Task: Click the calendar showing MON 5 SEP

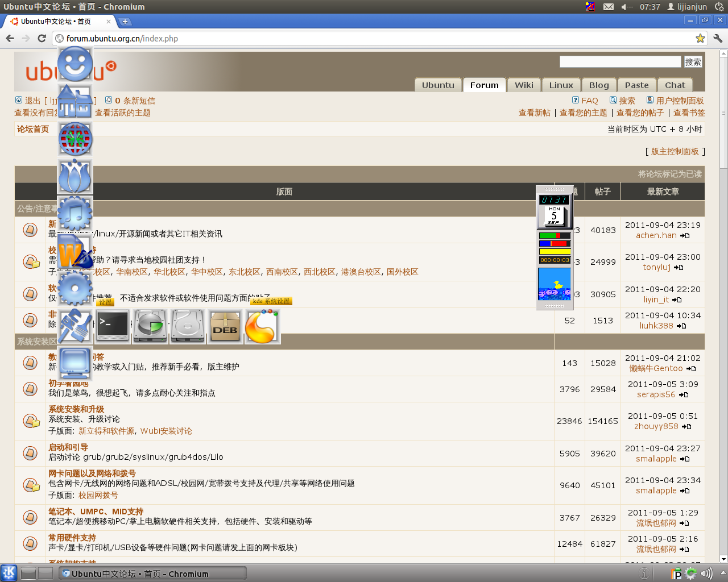Action: click(555, 216)
